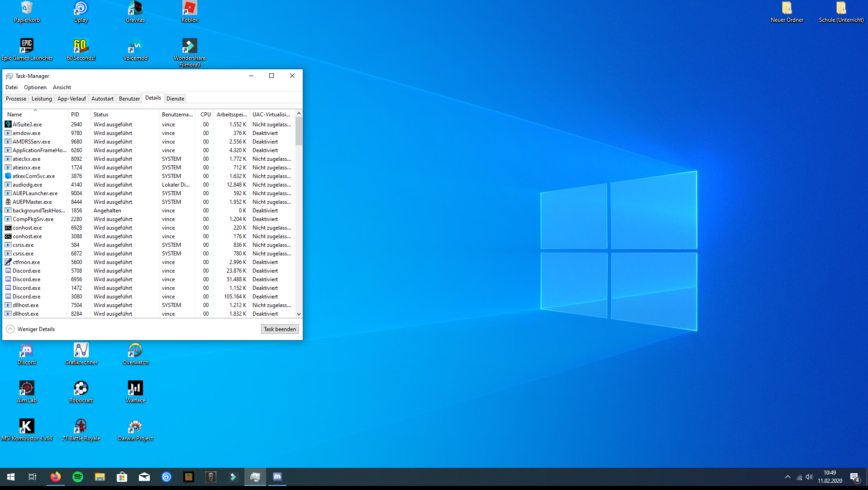Viewport: 868px width, 490px height.
Task: Open the clock and date in the taskbar
Action: tap(830, 477)
